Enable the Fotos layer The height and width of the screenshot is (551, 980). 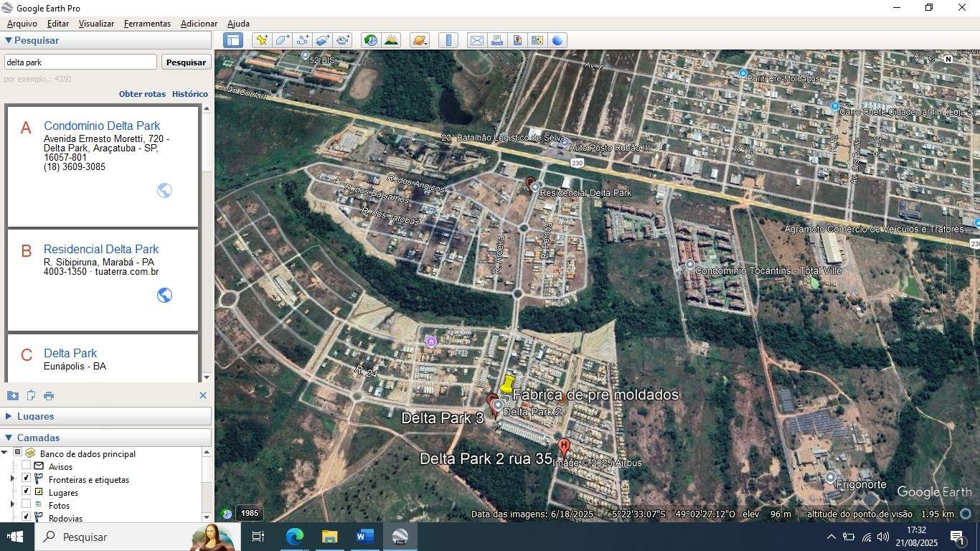(27, 505)
